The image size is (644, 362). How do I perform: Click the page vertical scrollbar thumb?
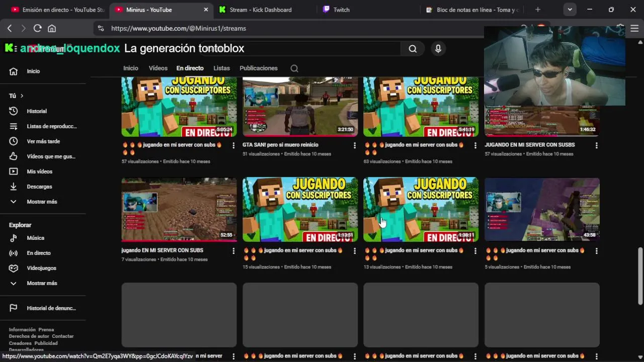click(640, 276)
